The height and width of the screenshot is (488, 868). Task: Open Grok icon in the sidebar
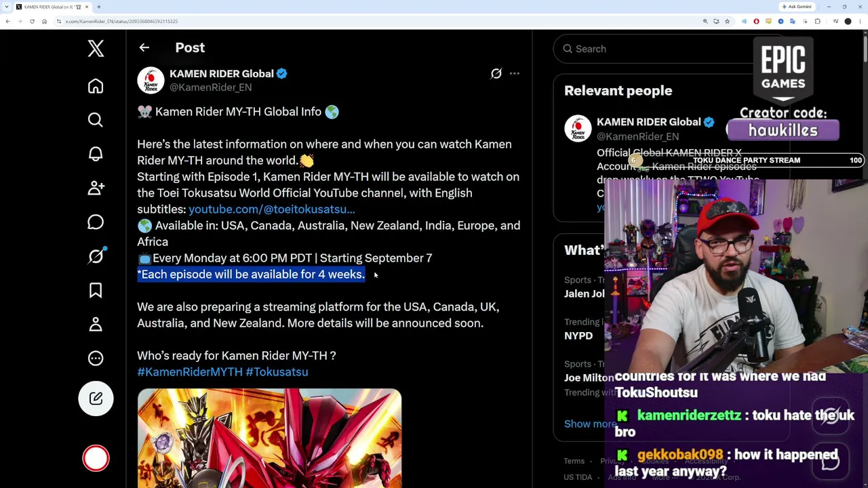click(96, 256)
